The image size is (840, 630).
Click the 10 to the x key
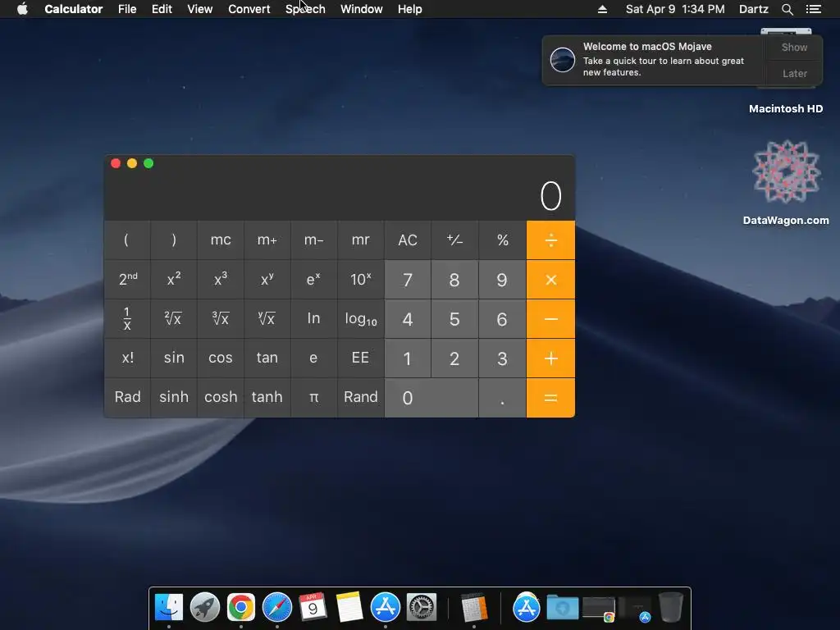tap(361, 280)
